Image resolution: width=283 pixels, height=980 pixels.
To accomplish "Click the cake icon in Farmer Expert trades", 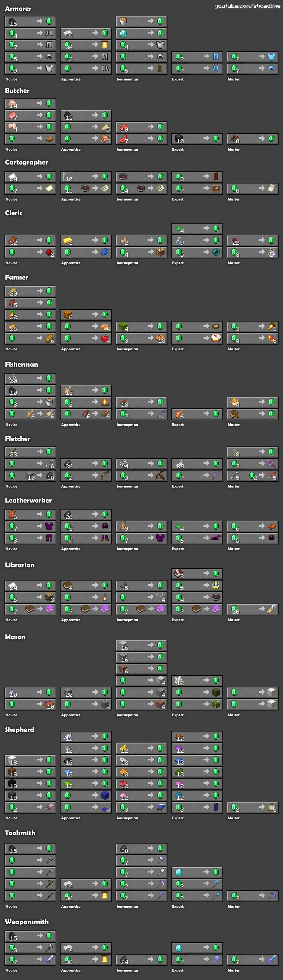I will 216,338.
